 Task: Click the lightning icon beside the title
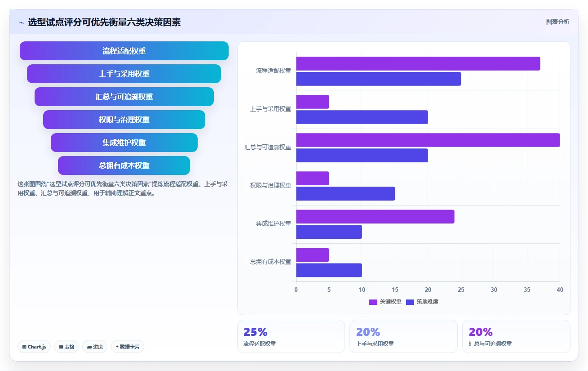point(21,22)
